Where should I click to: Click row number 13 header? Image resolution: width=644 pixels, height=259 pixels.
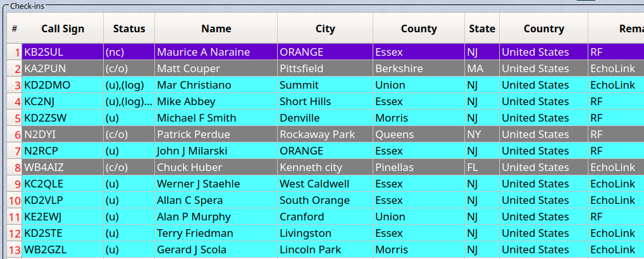(x=15, y=250)
